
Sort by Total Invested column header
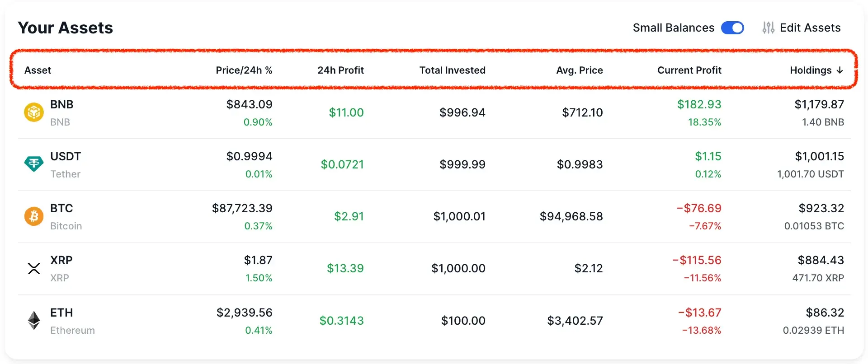(x=452, y=70)
